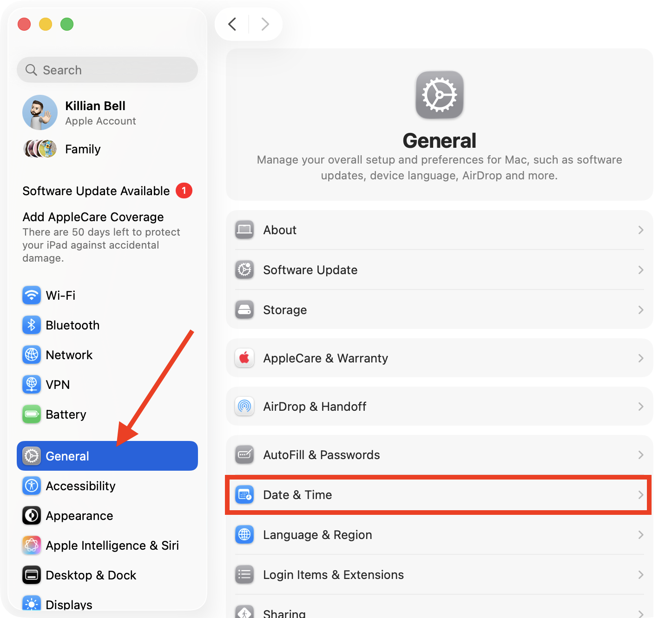The height and width of the screenshot is (618, 672).
Task: Open Battery settings
Action: tap(66, 414)
